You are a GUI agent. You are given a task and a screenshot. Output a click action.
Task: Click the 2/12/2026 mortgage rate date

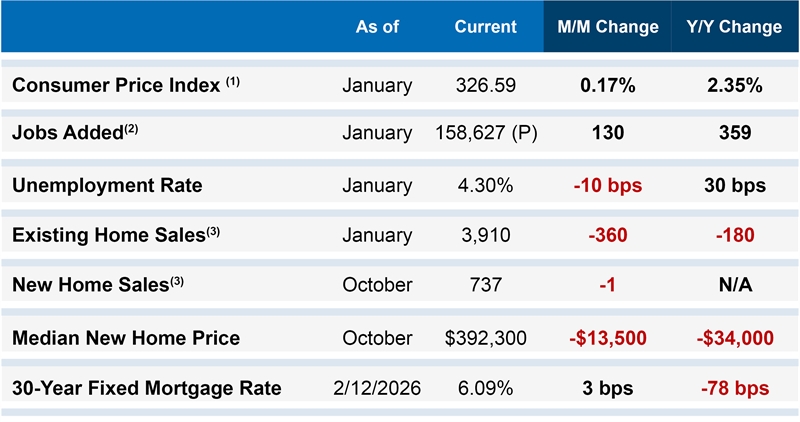click(377, 388)
